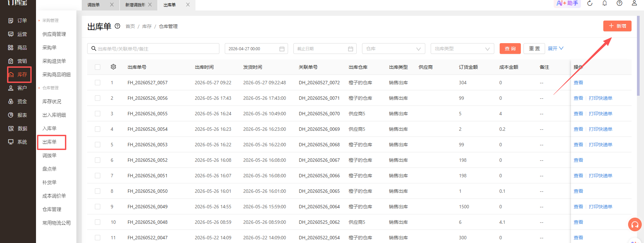Viewport: 644px width, 243px height.
Task: Check the box for FH_20260526_0054 row
Action: click(98, 129)
